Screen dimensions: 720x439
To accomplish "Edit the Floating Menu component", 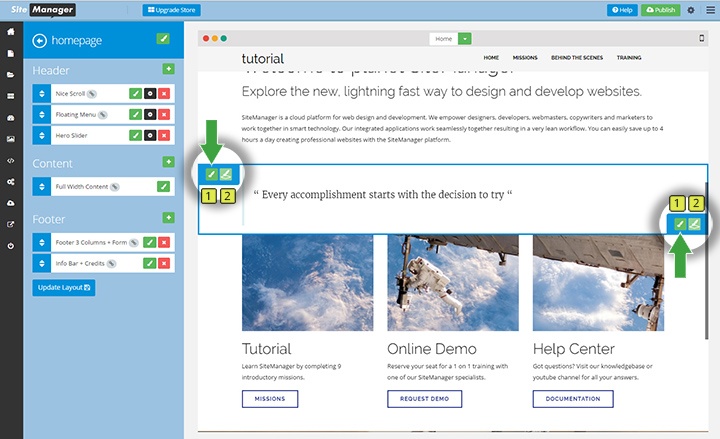I will tap(135, 114).
